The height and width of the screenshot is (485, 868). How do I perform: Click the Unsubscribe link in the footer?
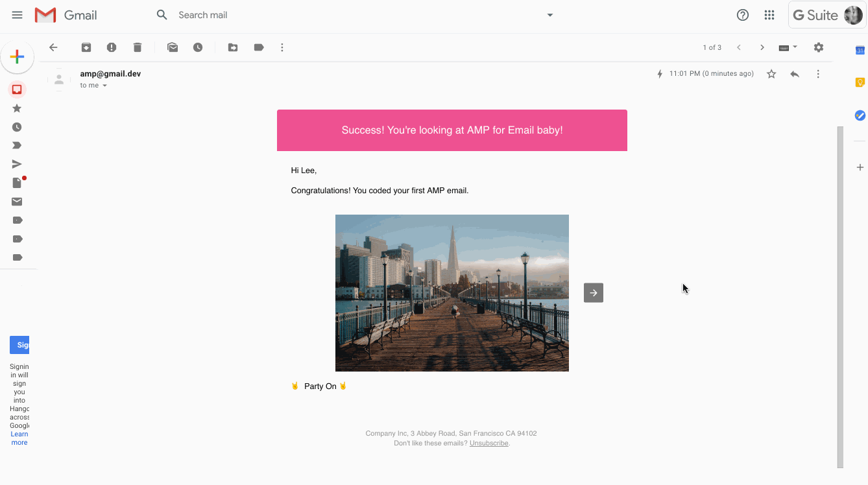point(488,443)
